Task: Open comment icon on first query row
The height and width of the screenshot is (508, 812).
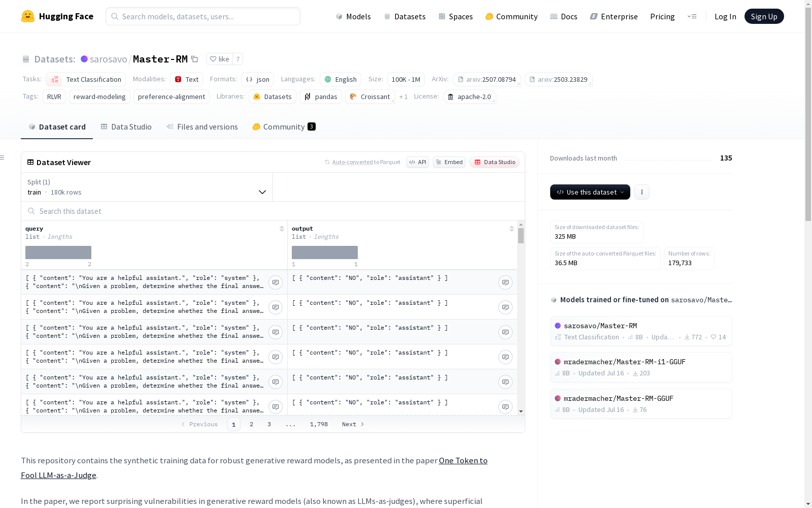Action: (x=276, y=282)
